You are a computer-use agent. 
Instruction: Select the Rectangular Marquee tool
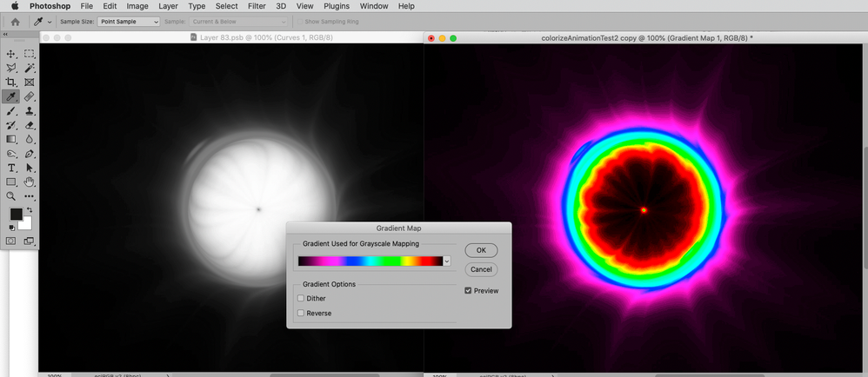click(30, 54)
